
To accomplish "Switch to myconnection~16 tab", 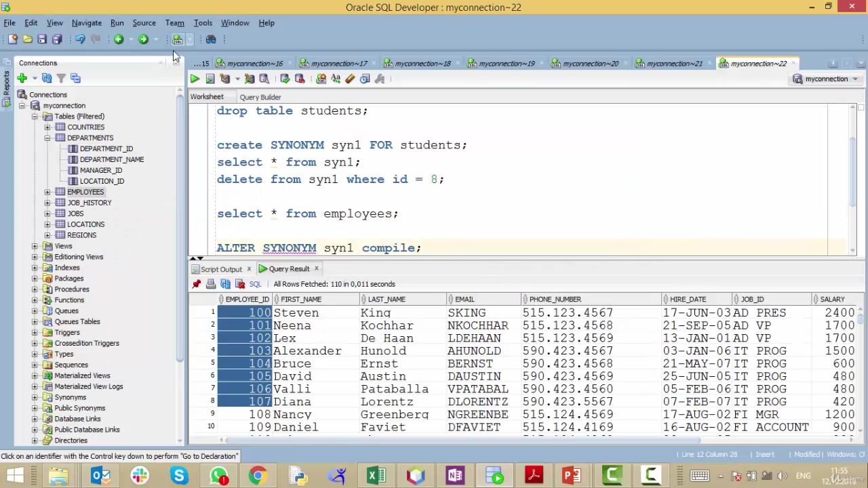I will [254, 64].
